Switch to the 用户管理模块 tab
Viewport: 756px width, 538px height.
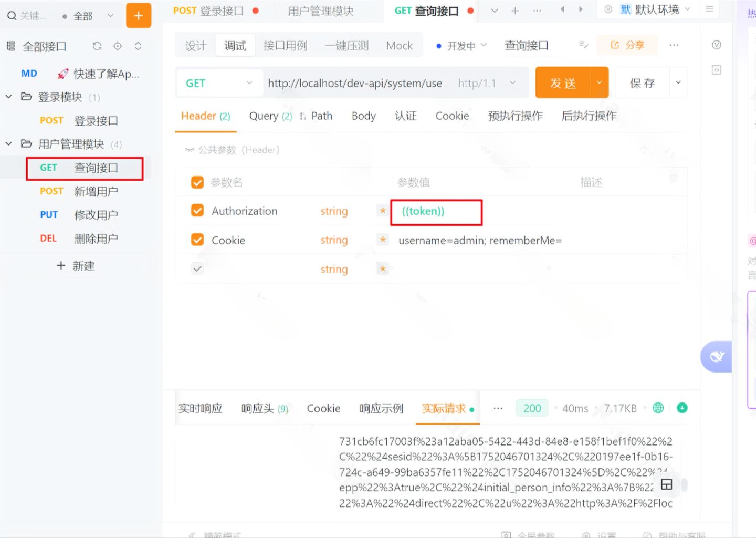[x=321, y=11]
